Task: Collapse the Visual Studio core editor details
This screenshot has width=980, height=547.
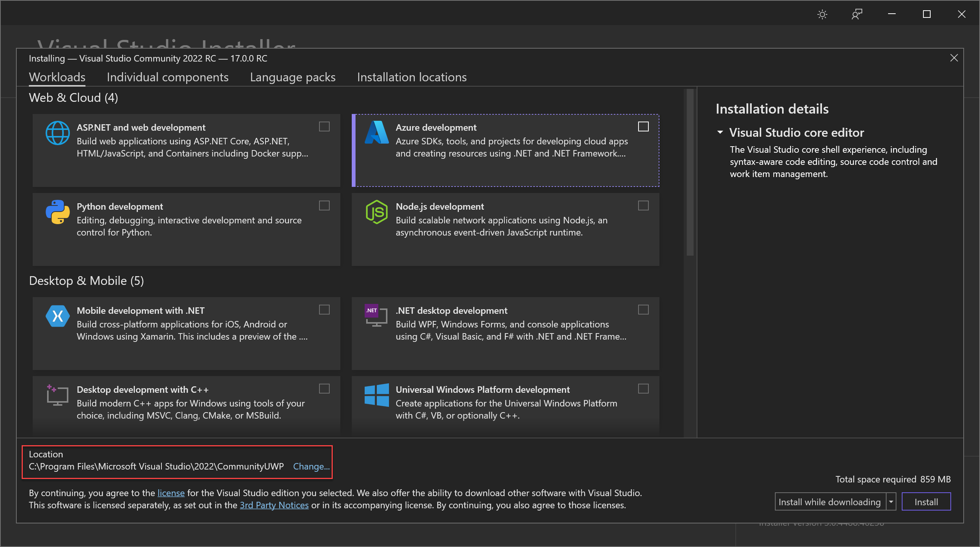Action: tap(720, 132)
